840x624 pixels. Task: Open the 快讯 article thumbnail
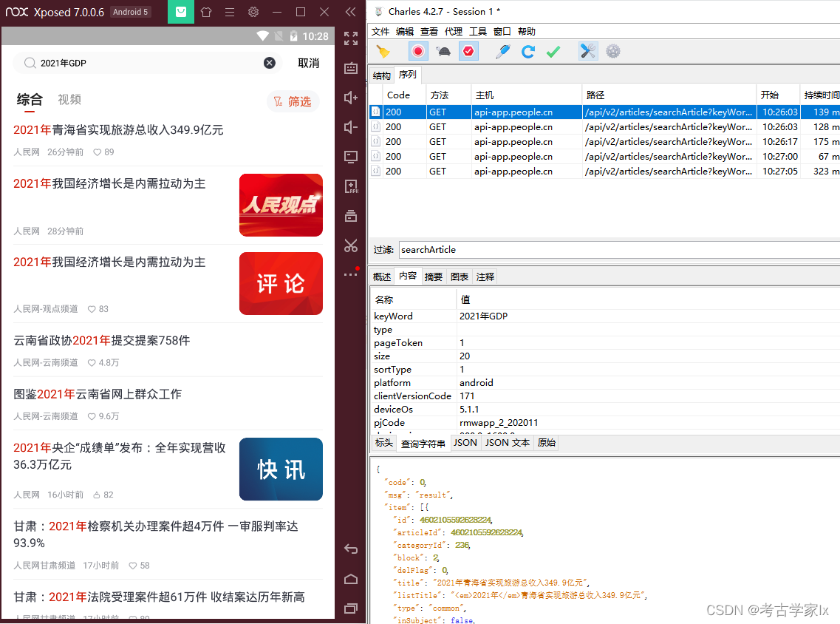tap(281, 469)
